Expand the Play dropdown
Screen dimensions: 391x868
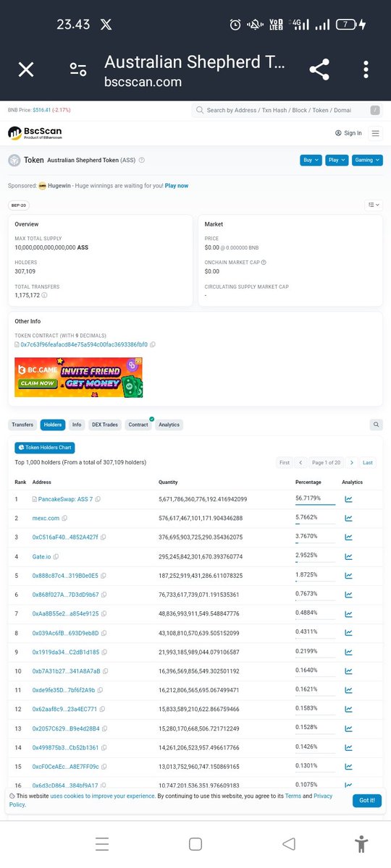click(337, 161)
